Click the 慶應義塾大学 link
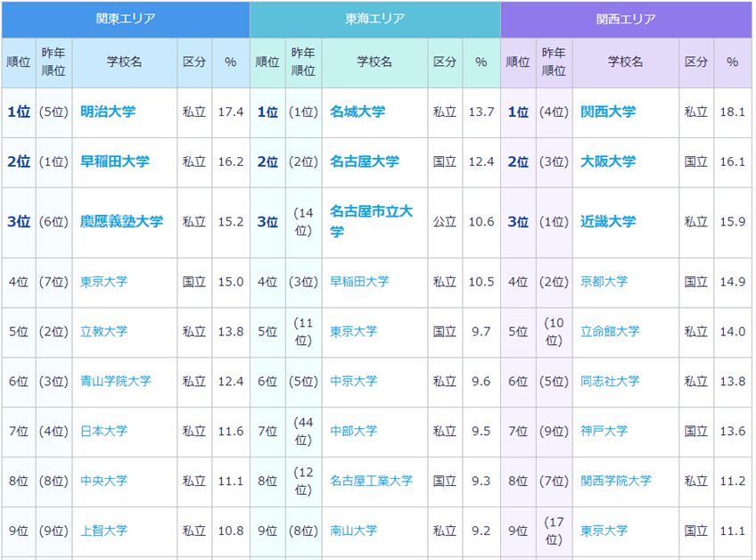 point(121,221)
